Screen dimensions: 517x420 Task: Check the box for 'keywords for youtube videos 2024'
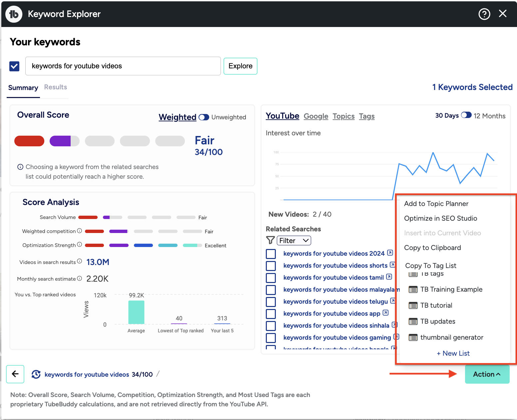click(271, 254)
